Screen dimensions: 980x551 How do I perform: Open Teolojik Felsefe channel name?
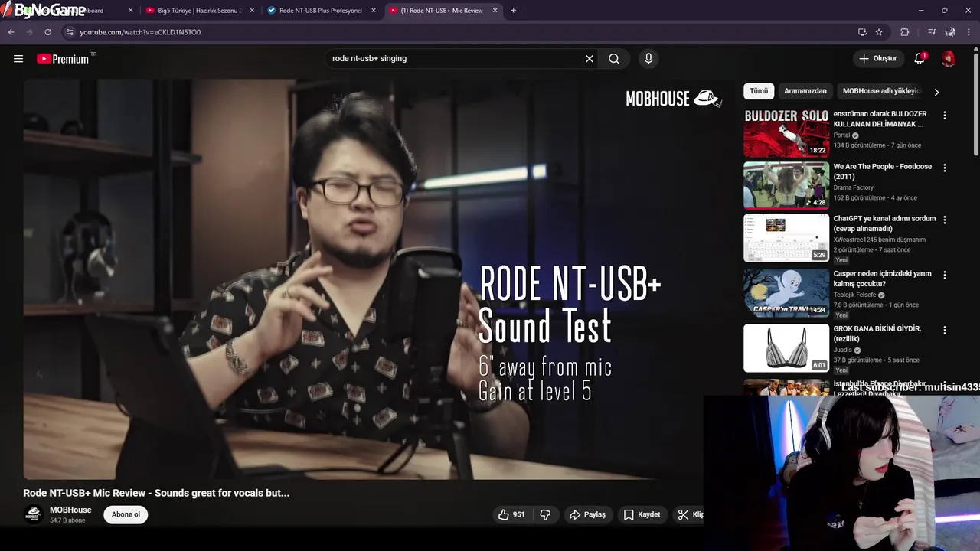click(857, 295)
